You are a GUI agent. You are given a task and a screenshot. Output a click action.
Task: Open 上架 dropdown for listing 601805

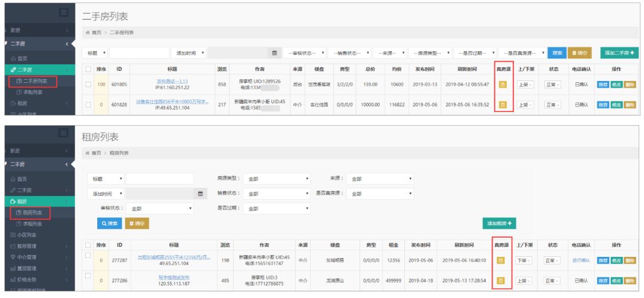point(525,85)
